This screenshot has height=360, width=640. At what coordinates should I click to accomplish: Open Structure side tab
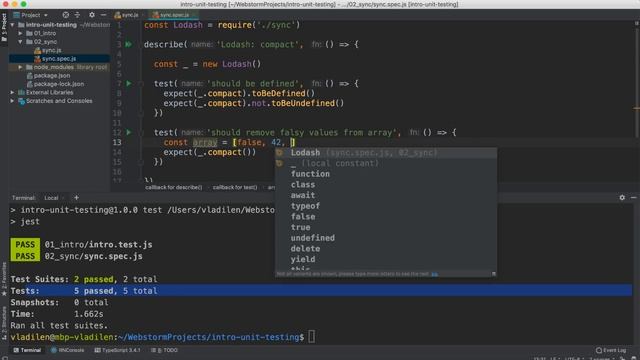[4, 322]
